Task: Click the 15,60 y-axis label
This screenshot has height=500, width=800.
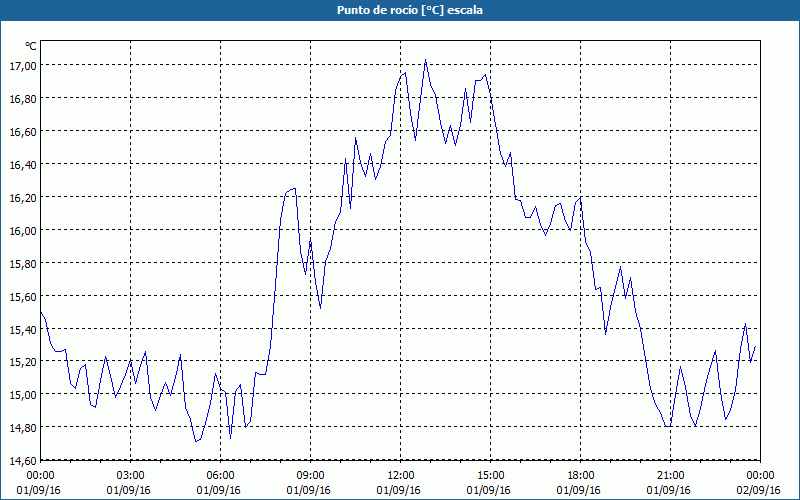Action: pyautogui.click(x=23, y=296)
